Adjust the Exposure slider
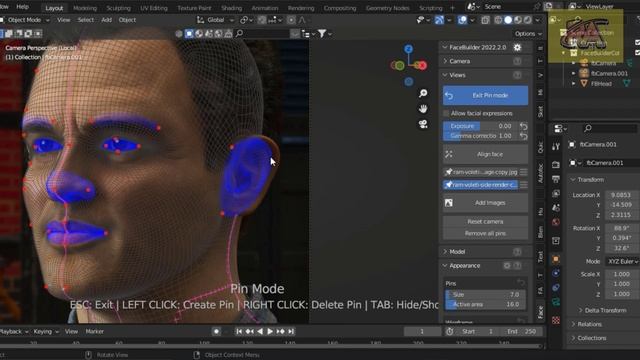This screenshot has height=360, width=640. pyautogui.click(x=480, y=126)
